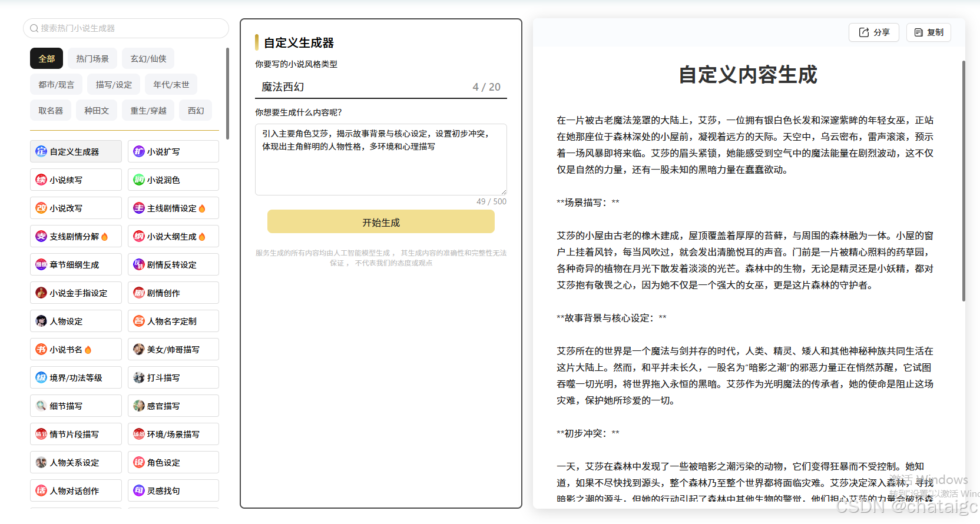Open the 小说大纲生成 tool label
Screen dimensions: 980x524
(x=172, y=236)
